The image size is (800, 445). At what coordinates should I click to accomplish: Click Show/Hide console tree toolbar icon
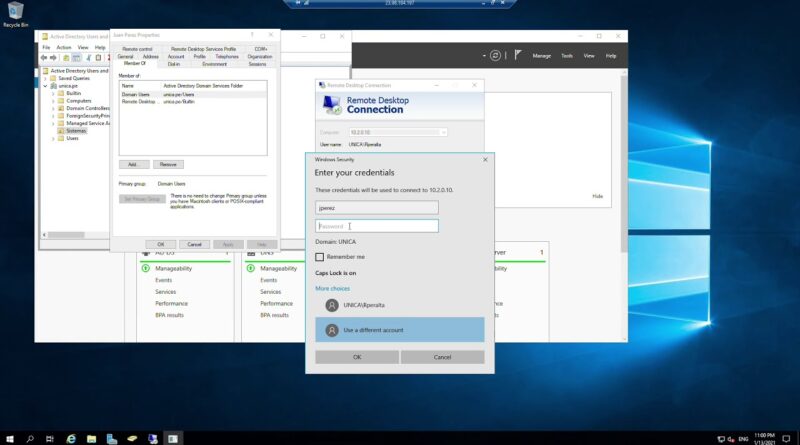tap(76, 58)
